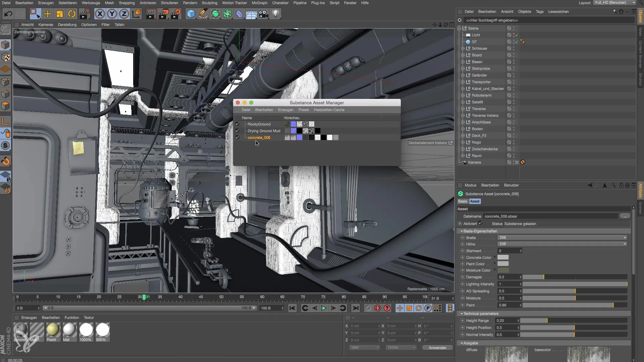Toggle the Z axis lock icon

point(124,14)
